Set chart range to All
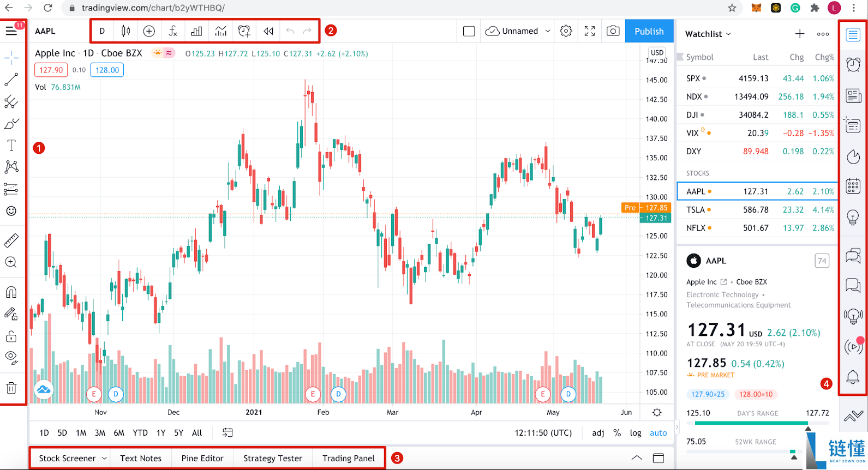Image resolution: width=868 pixels, height=470 pixels. click(197, 433)
